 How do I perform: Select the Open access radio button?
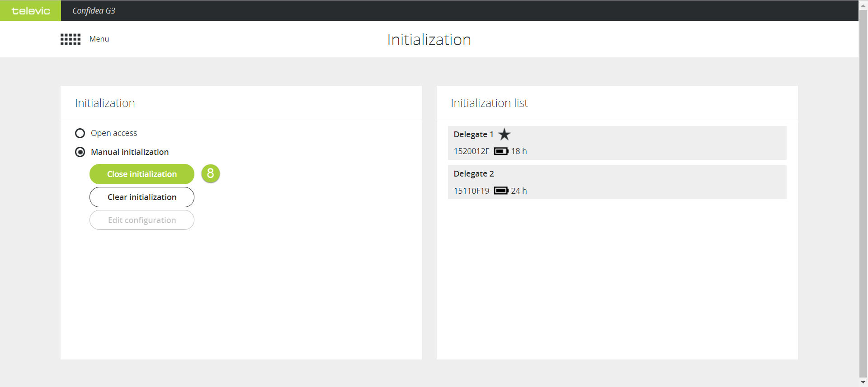pyautogui.click(x=80, y=133)
